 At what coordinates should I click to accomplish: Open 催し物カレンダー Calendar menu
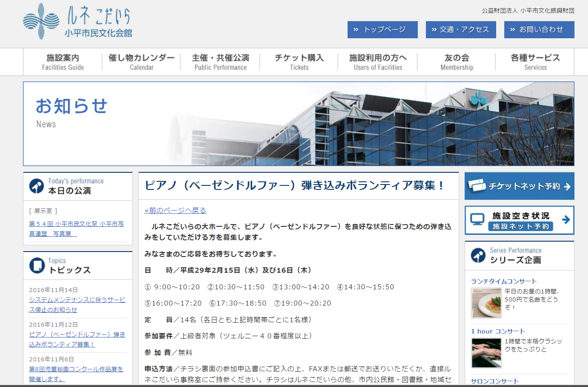(141, 62)
